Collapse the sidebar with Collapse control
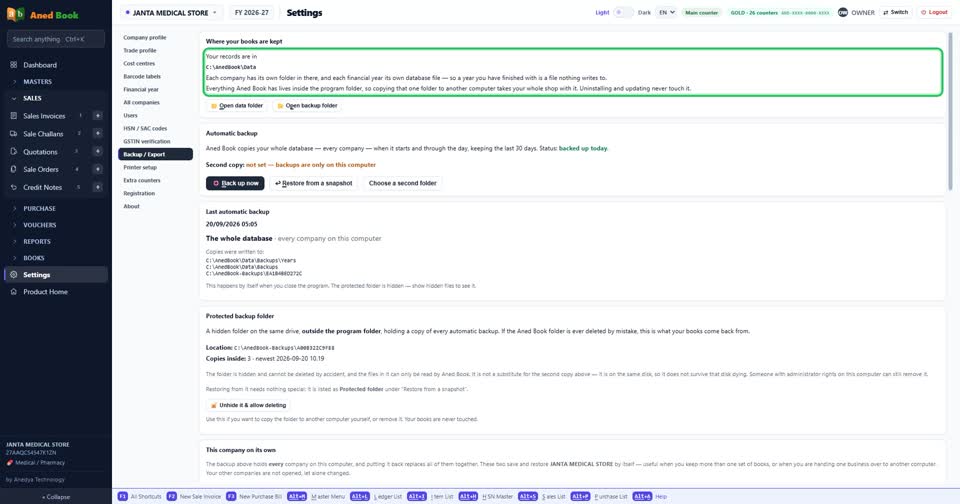 point(56,497)
